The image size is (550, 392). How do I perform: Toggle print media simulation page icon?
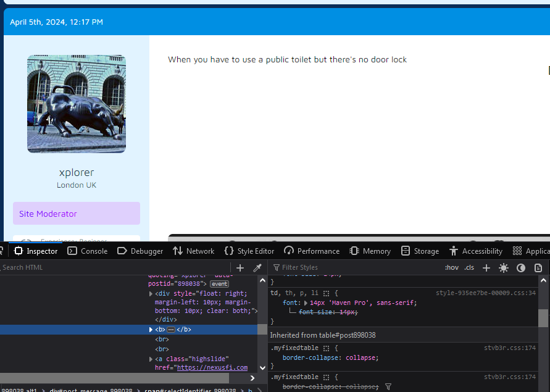pyautogui.click(x=538, y=268)
